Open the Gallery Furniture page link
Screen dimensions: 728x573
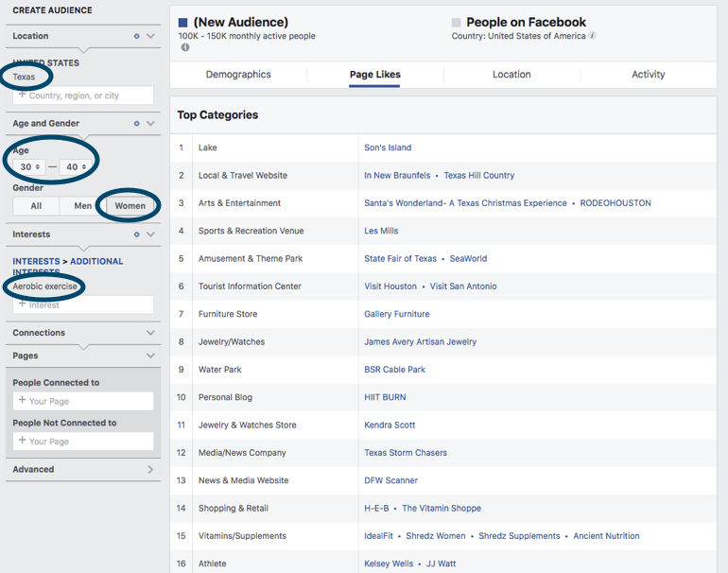coord(397,314)
